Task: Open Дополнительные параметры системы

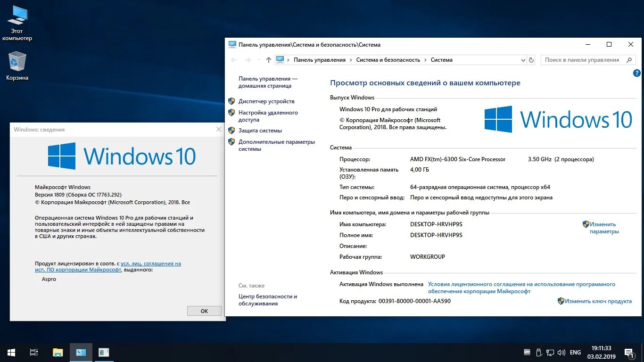Action: click(276, 145)
